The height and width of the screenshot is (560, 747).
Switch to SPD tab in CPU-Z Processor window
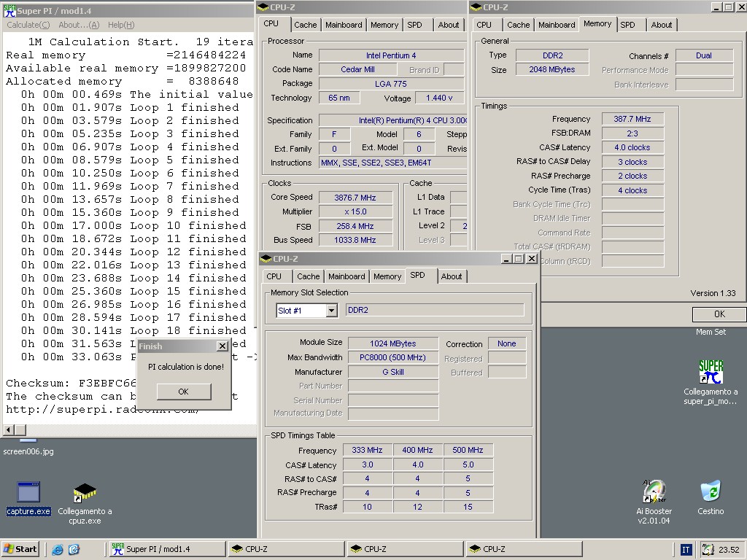point(414,25)
